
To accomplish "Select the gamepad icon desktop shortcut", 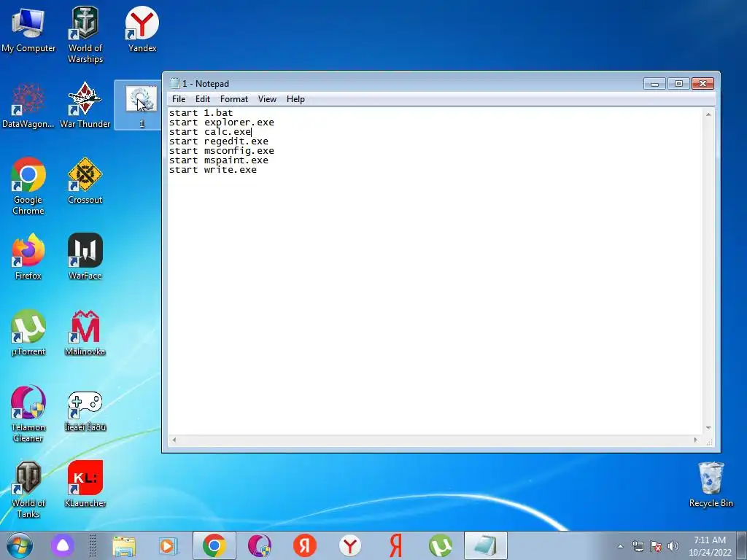I will 85,411.
